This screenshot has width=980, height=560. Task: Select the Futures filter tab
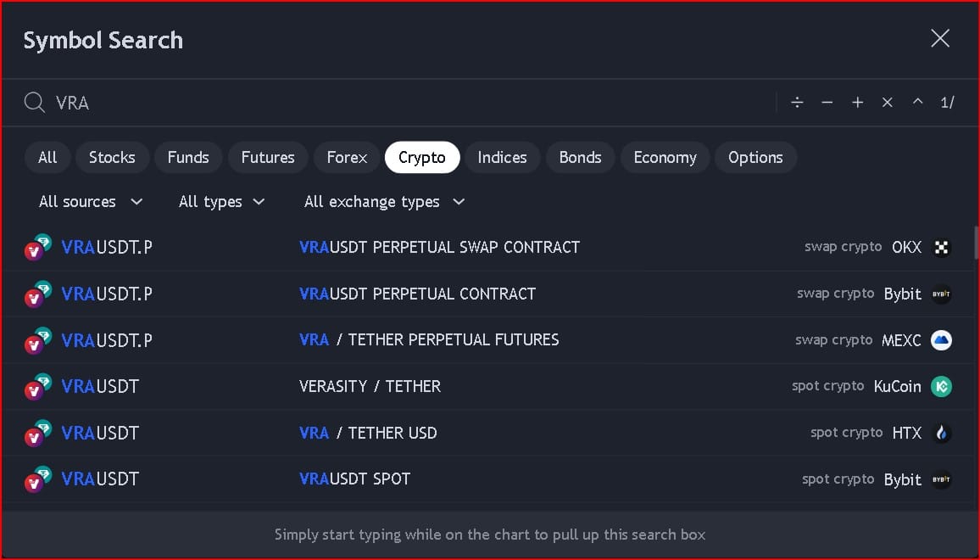(x=268, y=158)
